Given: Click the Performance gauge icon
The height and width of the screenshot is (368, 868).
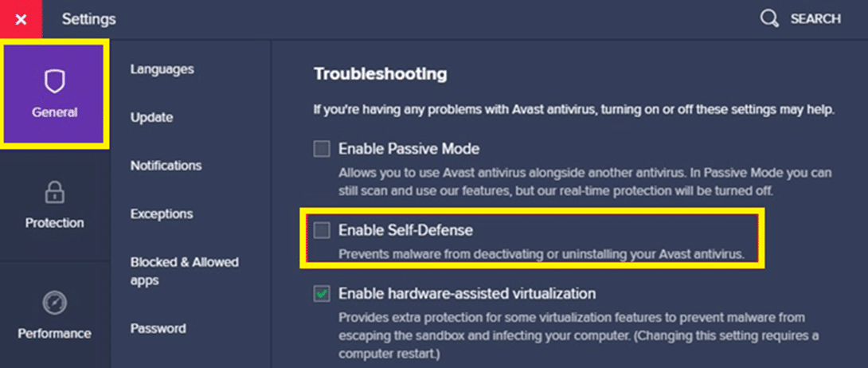Looking at the screenshot, I should (x=54, y=303).
